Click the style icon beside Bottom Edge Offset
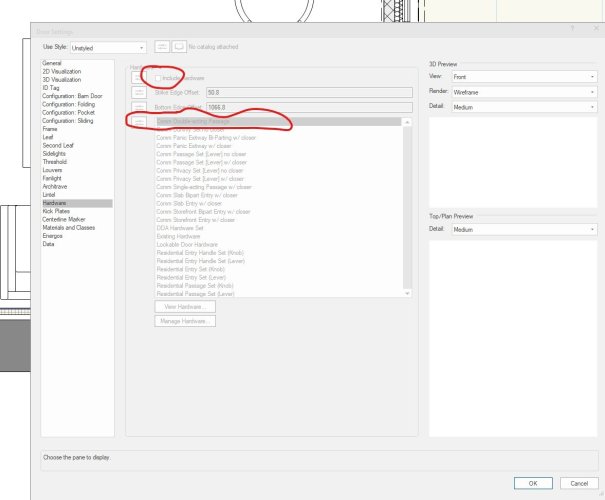Image resolution: width=605 pixels, height=500 pixels. click(x=140, y=107)
